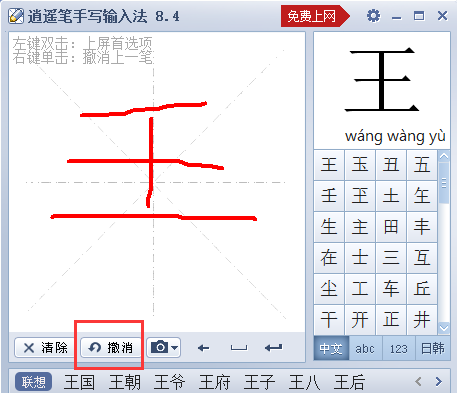Viewport: 457px width, 393px height.
Task: Select candidate character 五
Action: [422, 165]
